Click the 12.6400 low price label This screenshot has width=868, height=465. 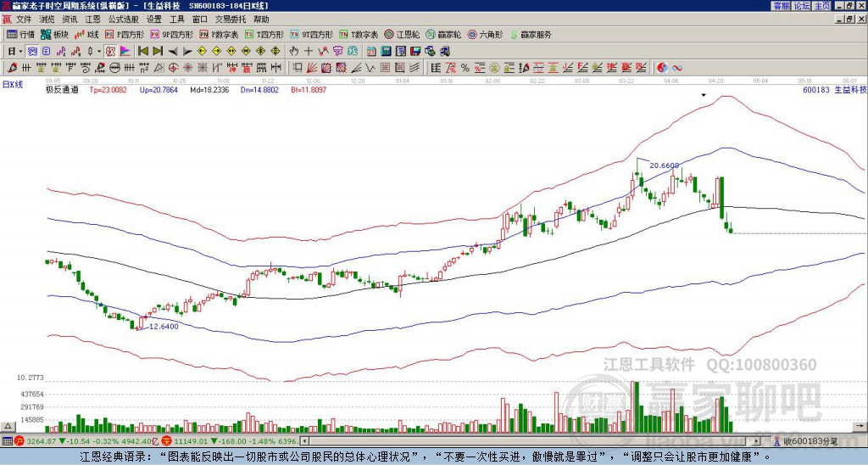164,327
